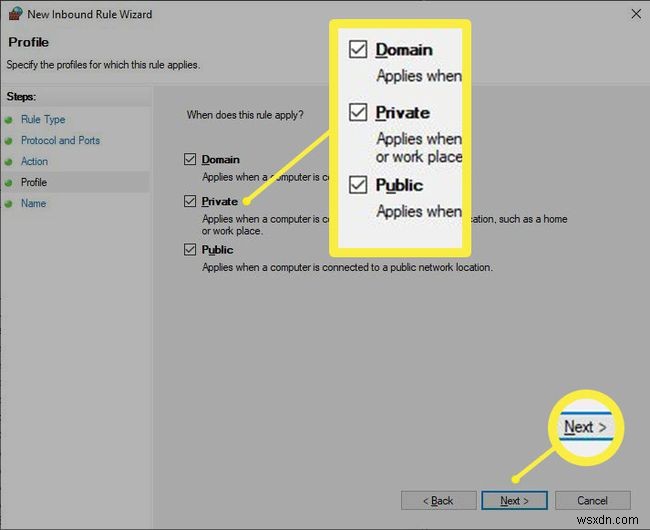Toggle the Public profile checkbox

tap(190, 249)
